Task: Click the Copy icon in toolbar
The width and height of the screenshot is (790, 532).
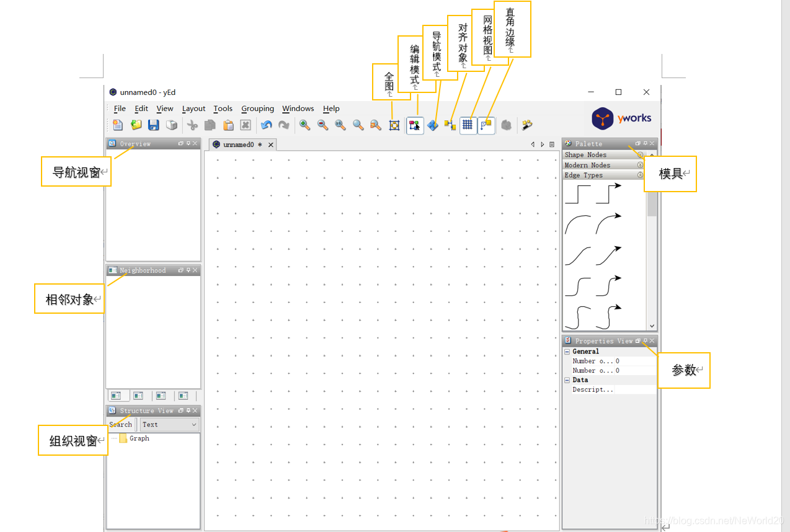Action: [x=211, y=125]
